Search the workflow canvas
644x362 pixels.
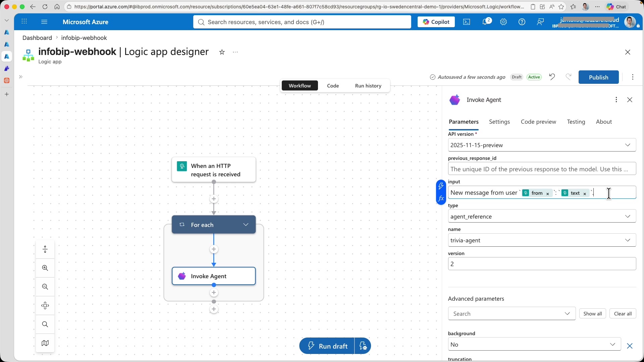pos(45,324)
